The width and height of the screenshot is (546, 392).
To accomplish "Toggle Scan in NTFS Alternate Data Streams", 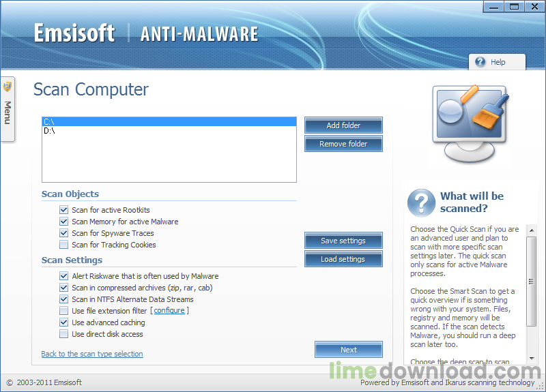I will point(63,299).
